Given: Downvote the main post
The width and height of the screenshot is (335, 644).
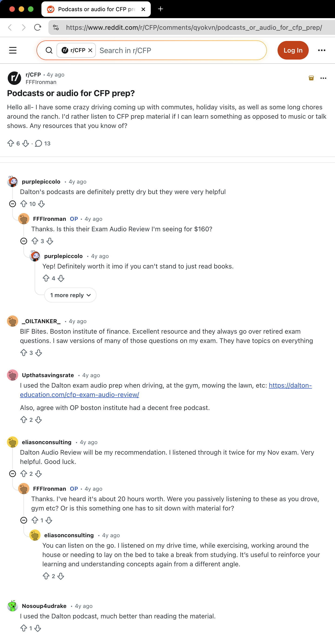Looking at the screenshot, I should pyautogui.click(x=26, y=143).
